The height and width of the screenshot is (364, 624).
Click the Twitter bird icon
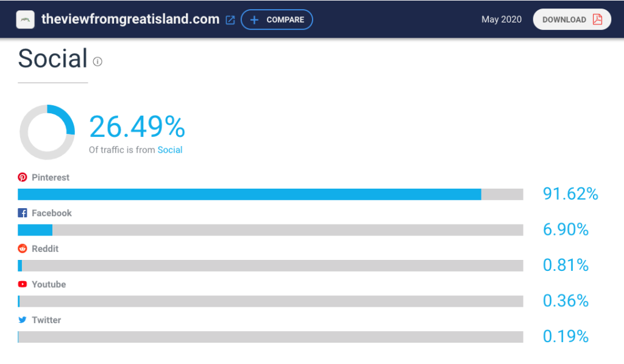[x=23, y=320]
